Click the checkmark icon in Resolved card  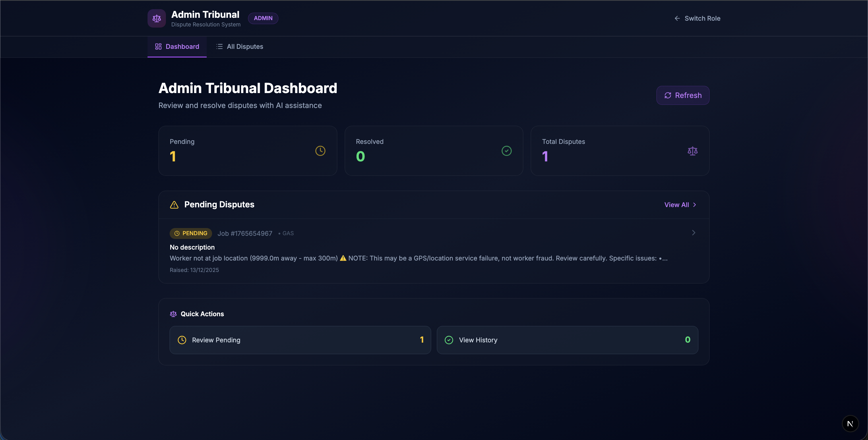506,151
